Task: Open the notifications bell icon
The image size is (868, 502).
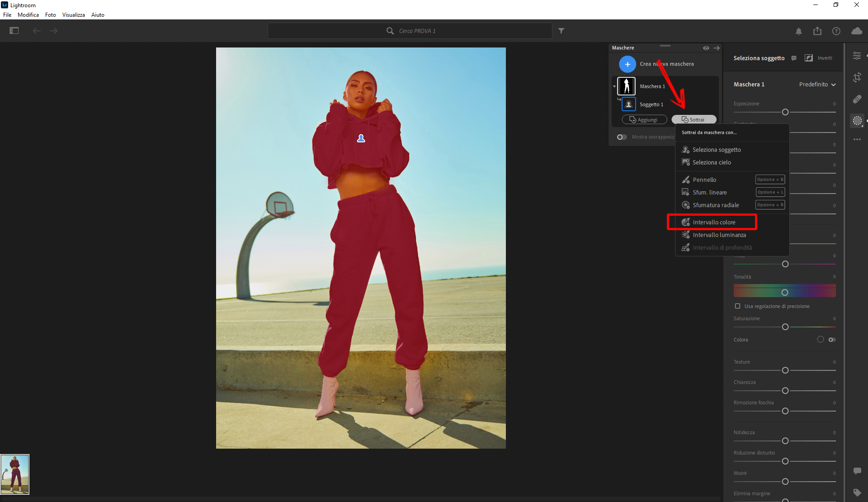Action: (x=798, y=31)
